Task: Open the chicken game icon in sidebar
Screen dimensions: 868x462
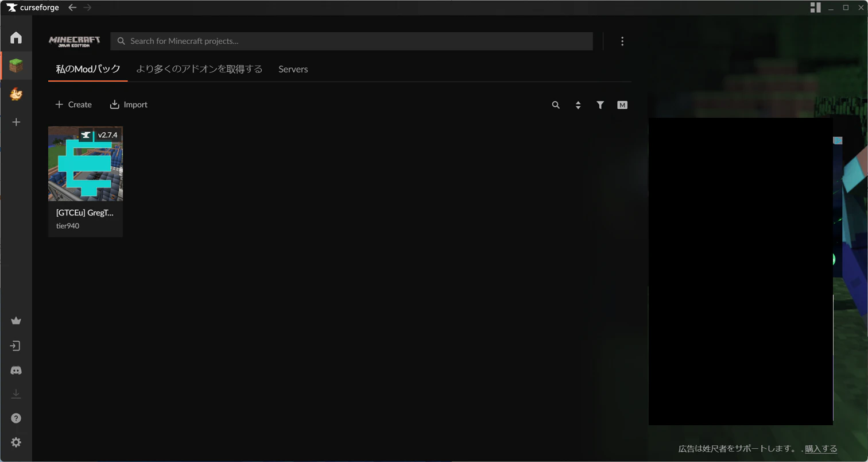Action: (16, 94)
